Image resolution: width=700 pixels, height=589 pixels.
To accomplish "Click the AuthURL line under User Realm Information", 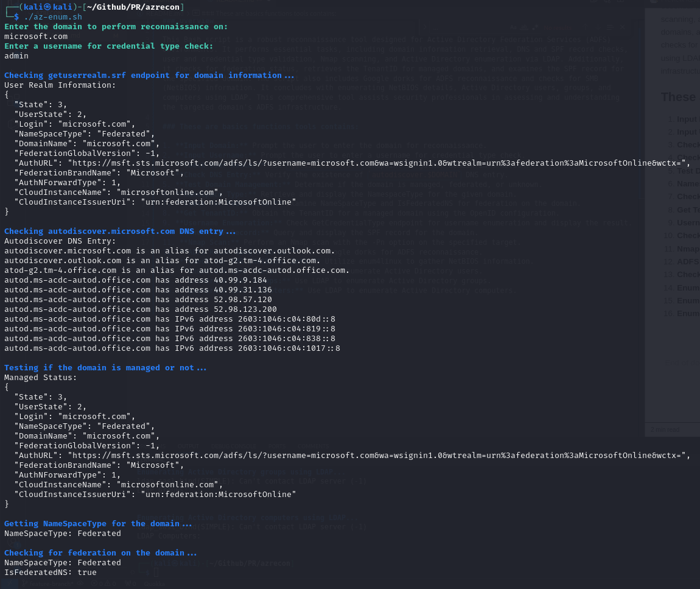I will [x=352, y=163].
